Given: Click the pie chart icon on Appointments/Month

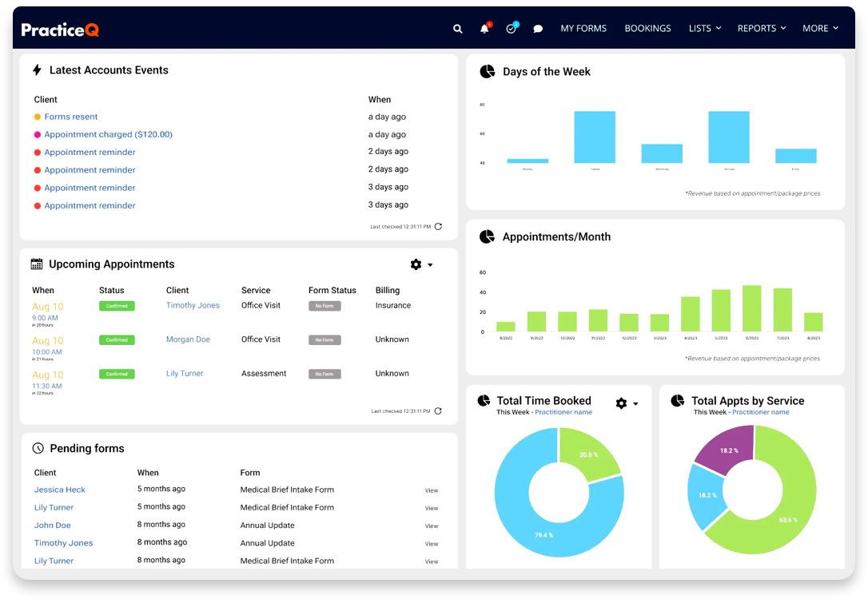Looking at the screenshot, I should pos(488,236).
